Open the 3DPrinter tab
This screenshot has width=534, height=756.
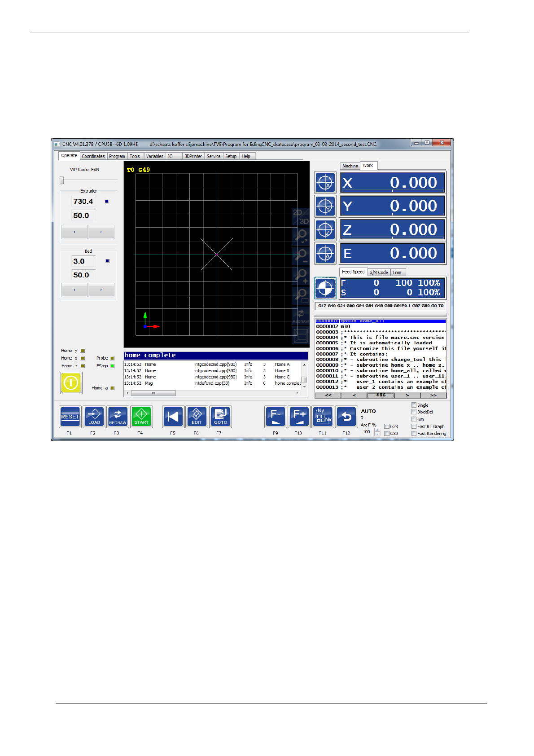tap(193, 156)
